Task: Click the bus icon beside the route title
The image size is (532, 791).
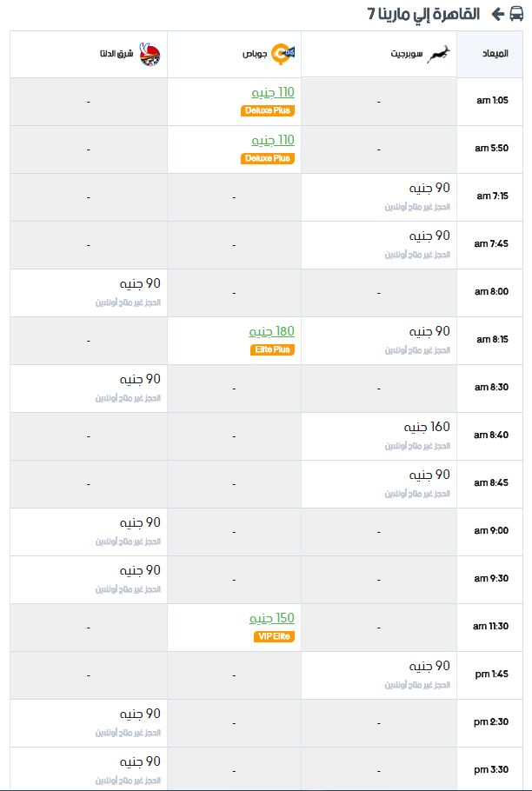Action: point(516,14)
